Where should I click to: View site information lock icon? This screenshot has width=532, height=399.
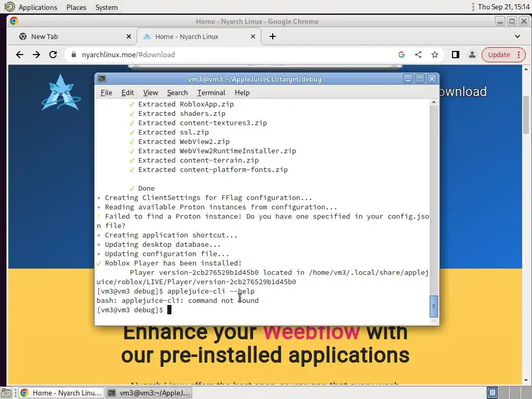tap(74, 55)
